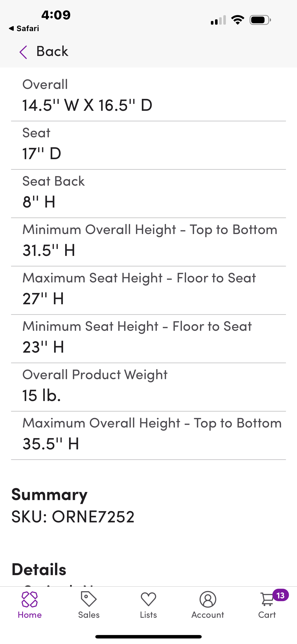
Task: Tap the Details section heading
Action: coord(39,569)
